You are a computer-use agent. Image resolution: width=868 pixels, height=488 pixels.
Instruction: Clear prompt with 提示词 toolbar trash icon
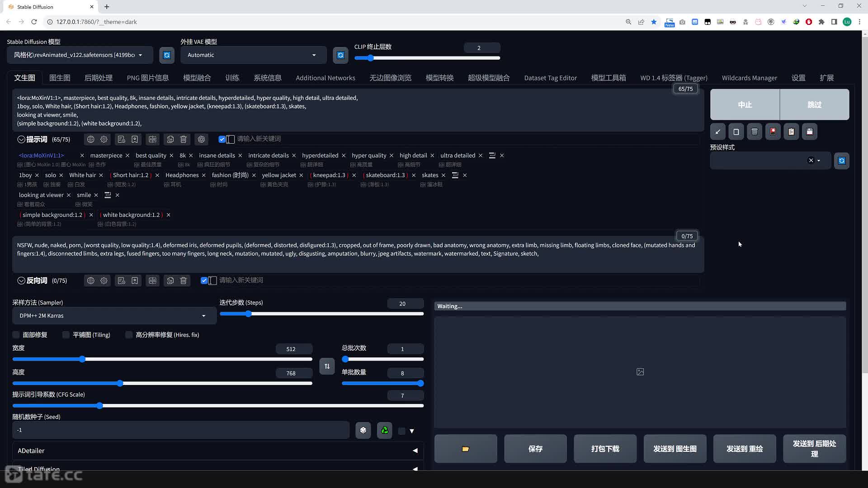184,139
